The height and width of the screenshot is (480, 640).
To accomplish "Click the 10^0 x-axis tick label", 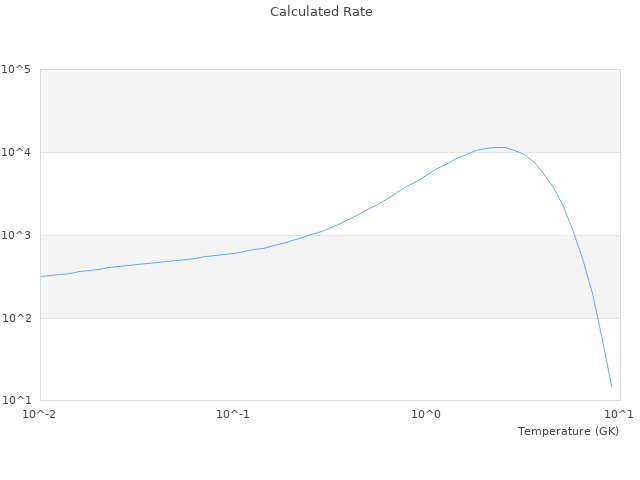I will coord(427,414).
